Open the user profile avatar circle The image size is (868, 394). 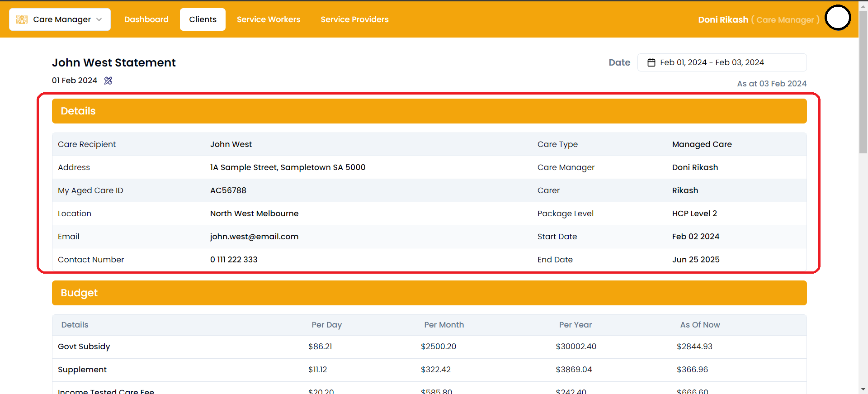pyautogui.click(x=838, y=18)
